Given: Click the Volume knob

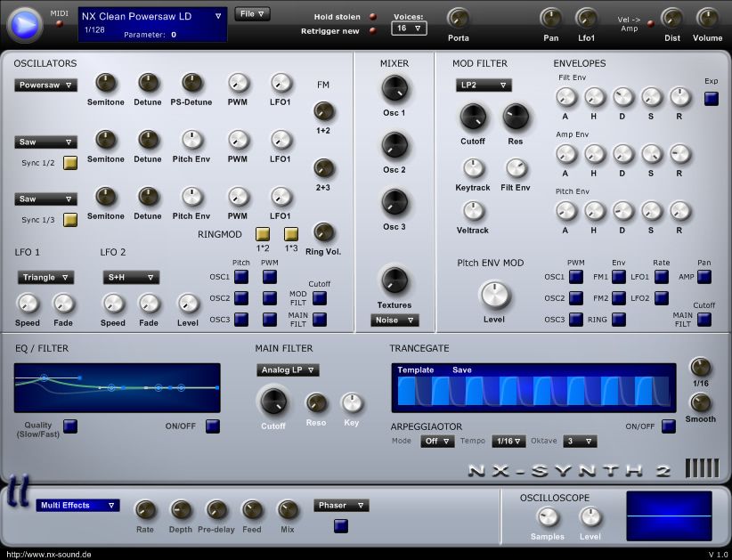Looking at the screenshot, I should point(707,19).
